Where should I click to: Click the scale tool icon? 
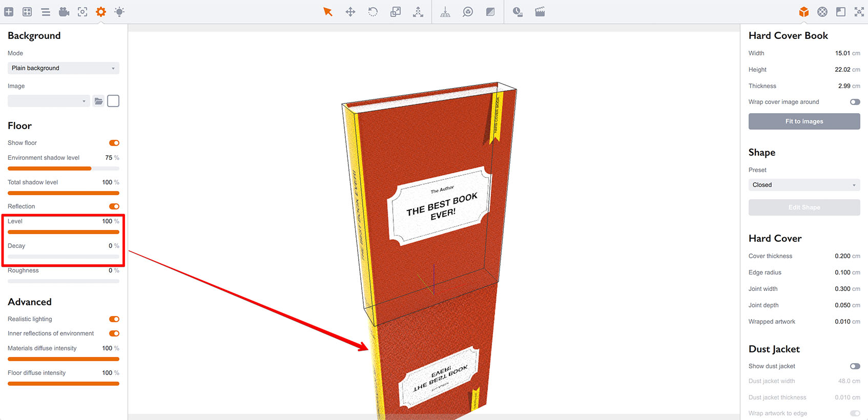(396, 12)
